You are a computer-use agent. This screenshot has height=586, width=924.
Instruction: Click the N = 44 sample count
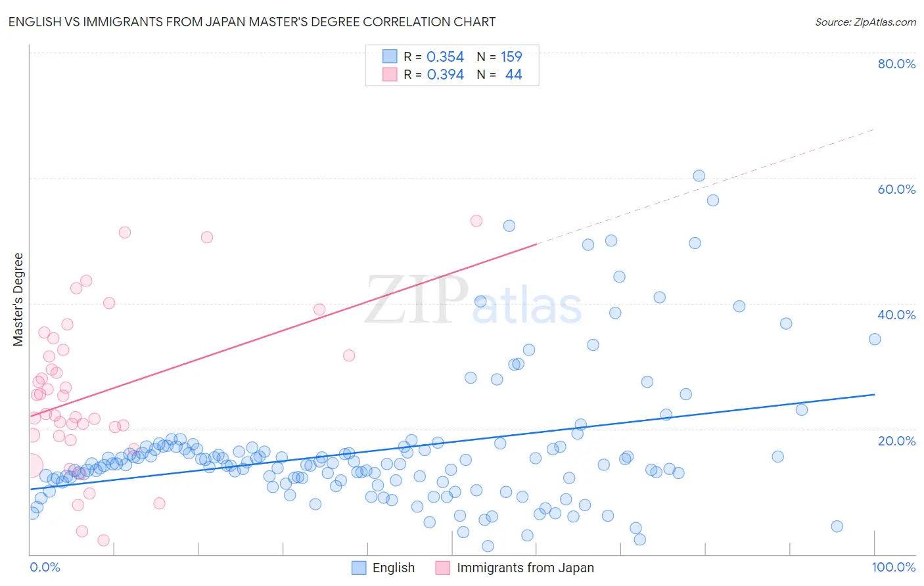pyautogui.click(x=499, y=74)
